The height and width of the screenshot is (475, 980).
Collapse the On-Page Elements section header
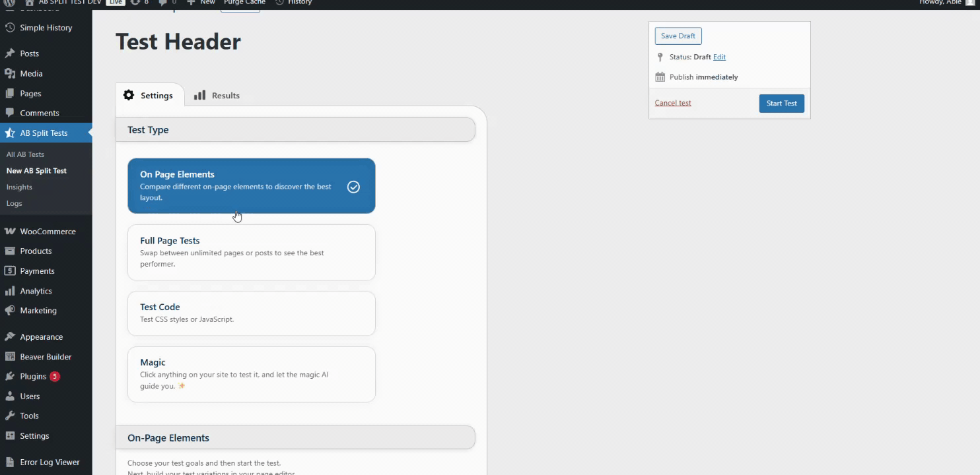[x=296, y=438]
